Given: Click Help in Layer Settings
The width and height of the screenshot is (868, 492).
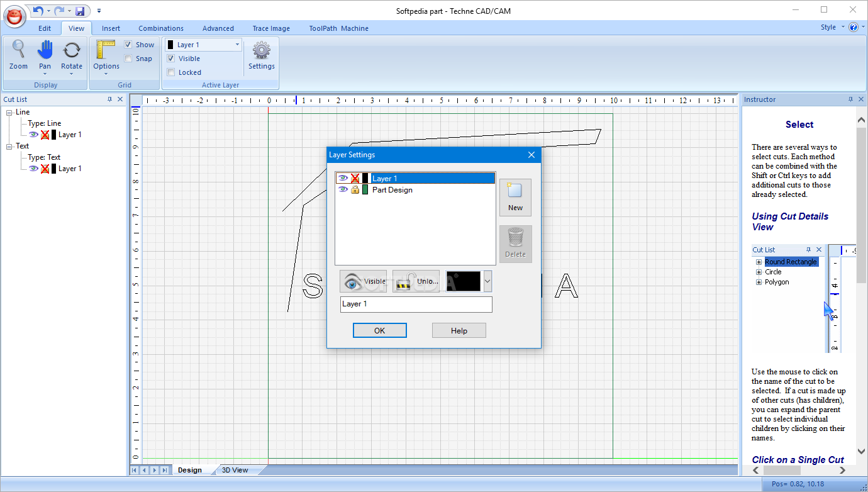Looking at the screenshot, I should [x=459, y=330].
